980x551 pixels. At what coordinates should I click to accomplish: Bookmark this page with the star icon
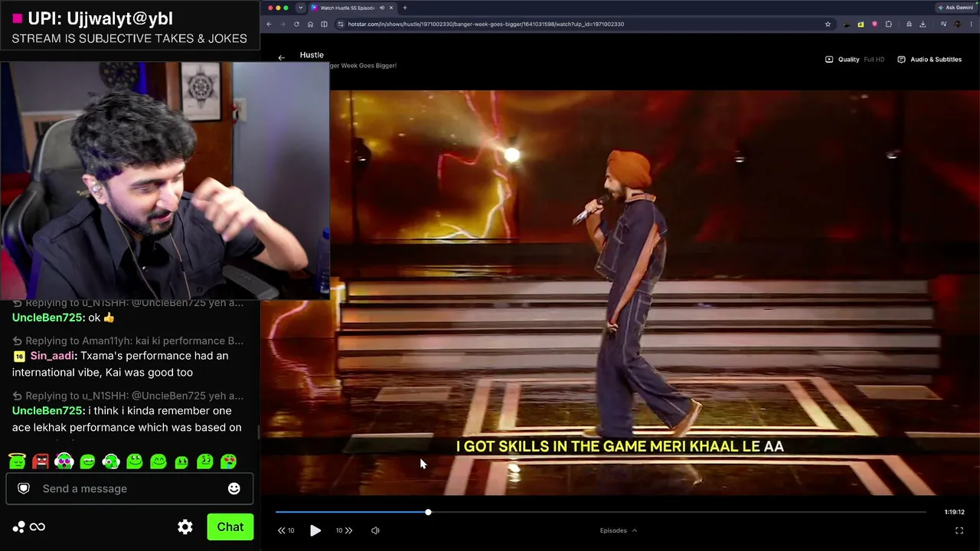pyautogui.click(x=828, y=24)
